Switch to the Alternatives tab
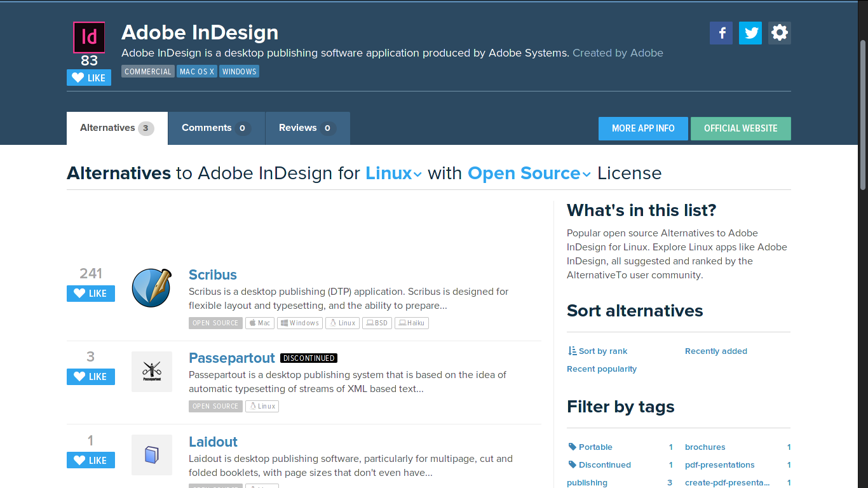The height and width of the screenshot is (488, 868). (x=117, y=128)
